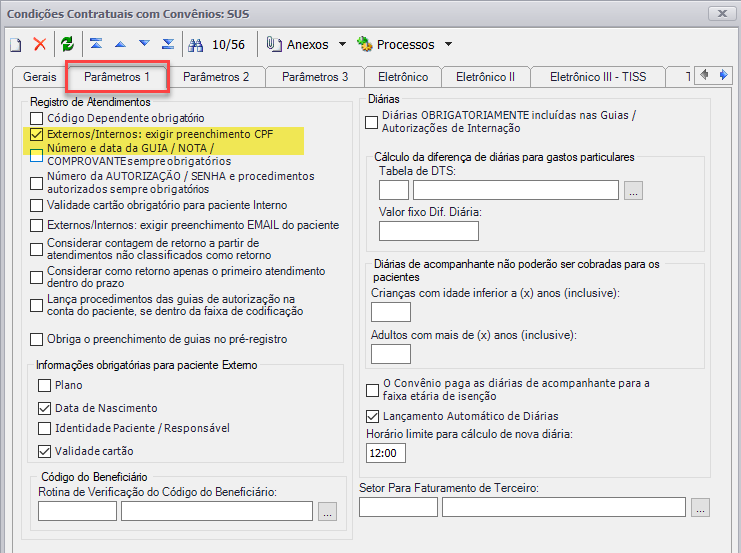741x553 pixels.
Task: Toggle Considerar contagem de retorno checkbox
Action: point(36,249)
